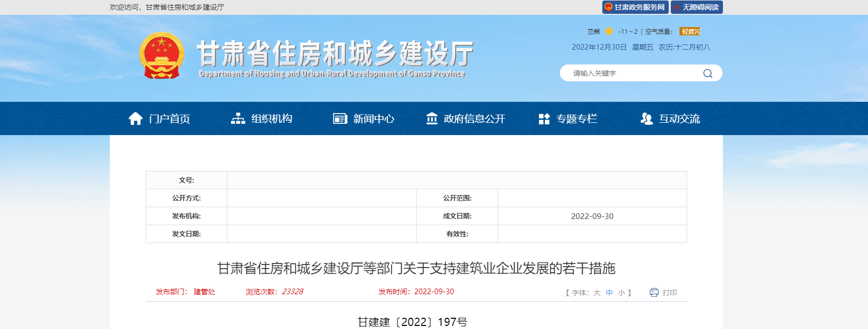
Task: Click the grid icon for 专题专栏
Action: [544, 119]
